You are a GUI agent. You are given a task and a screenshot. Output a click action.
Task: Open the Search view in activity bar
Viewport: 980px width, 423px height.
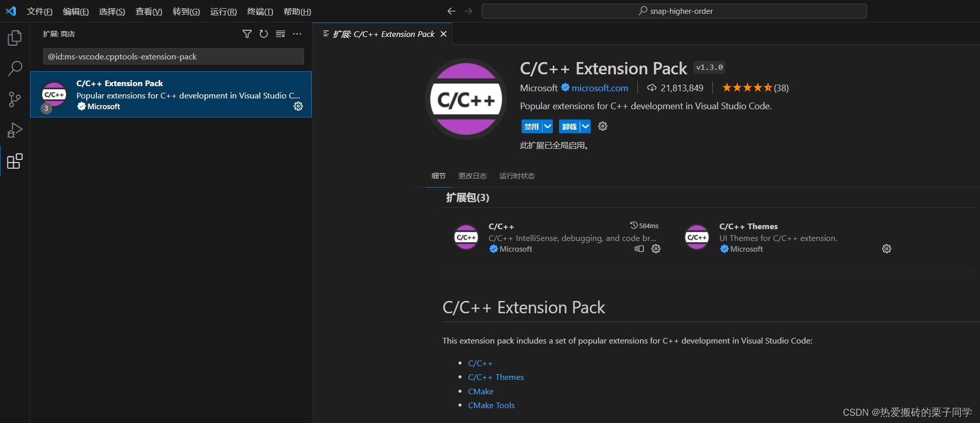tap(15, 68)
